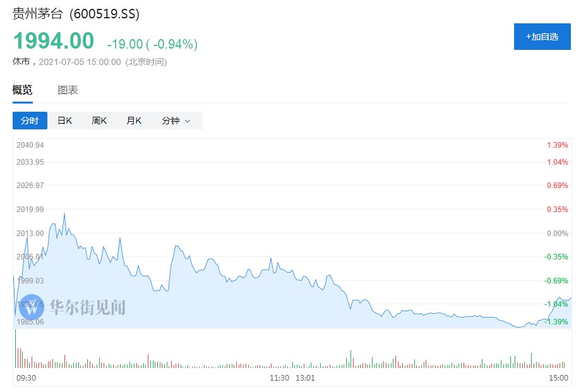581x392 pixels.
Task: Click the 09:30 opening time marker
Action: click(25, 378)
